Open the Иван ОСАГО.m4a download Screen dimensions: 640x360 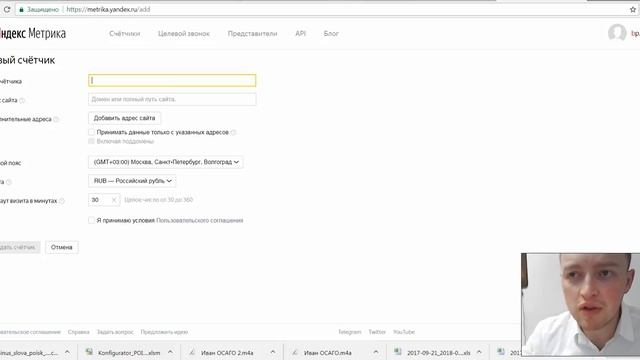click(327, 353)
